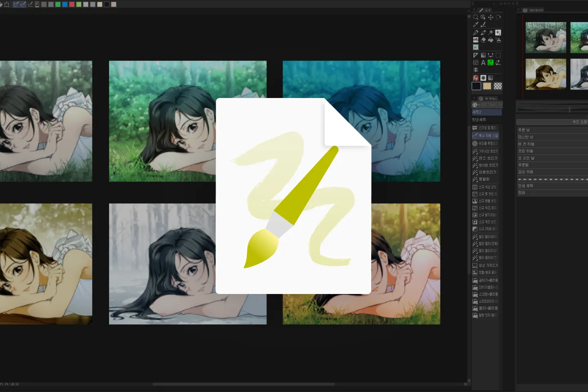588x392 pixels.
Task: Select the triangle Figure tool
Action: pos(476,55)
